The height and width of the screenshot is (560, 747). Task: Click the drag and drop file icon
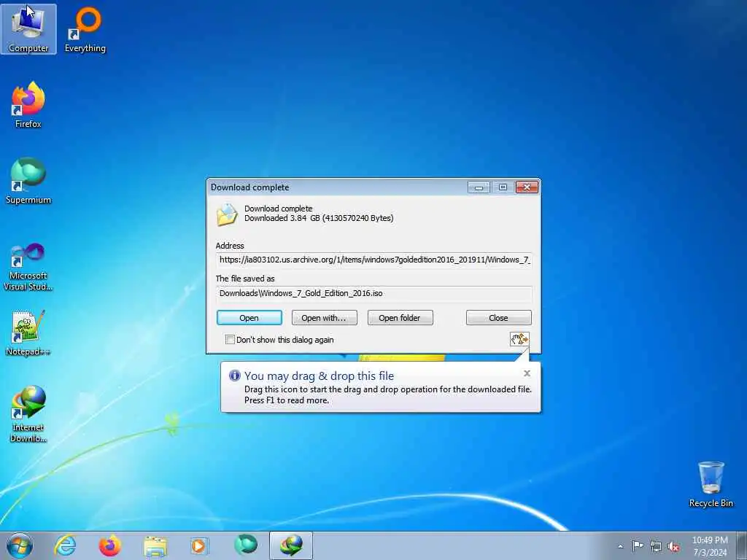point(519,339)
